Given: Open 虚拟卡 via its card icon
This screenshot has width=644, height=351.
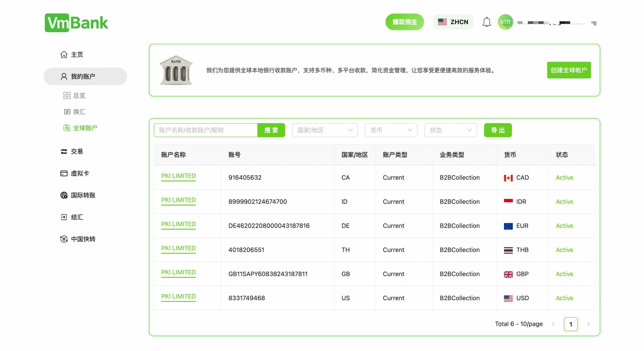Looking at the screenshot, I should tap(64, 173).
